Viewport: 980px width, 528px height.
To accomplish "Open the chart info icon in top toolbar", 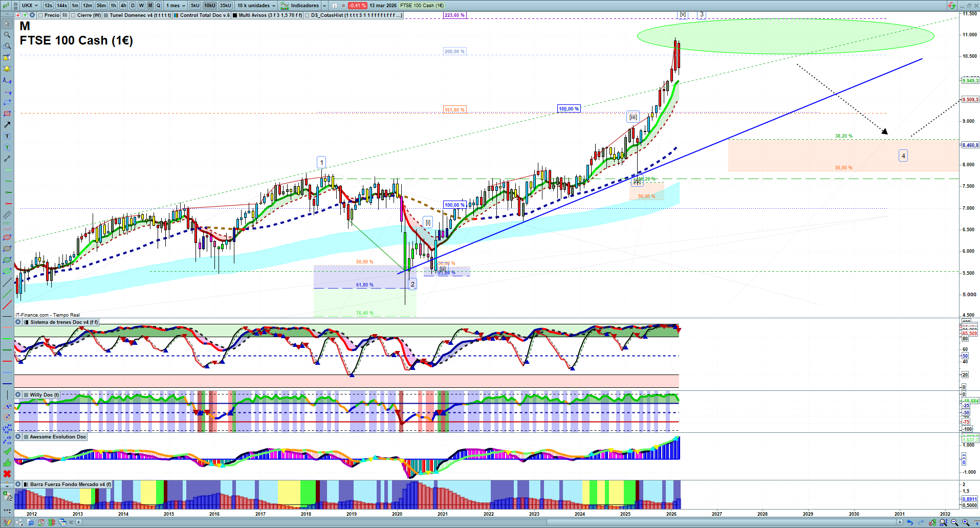I will [335, 6].
